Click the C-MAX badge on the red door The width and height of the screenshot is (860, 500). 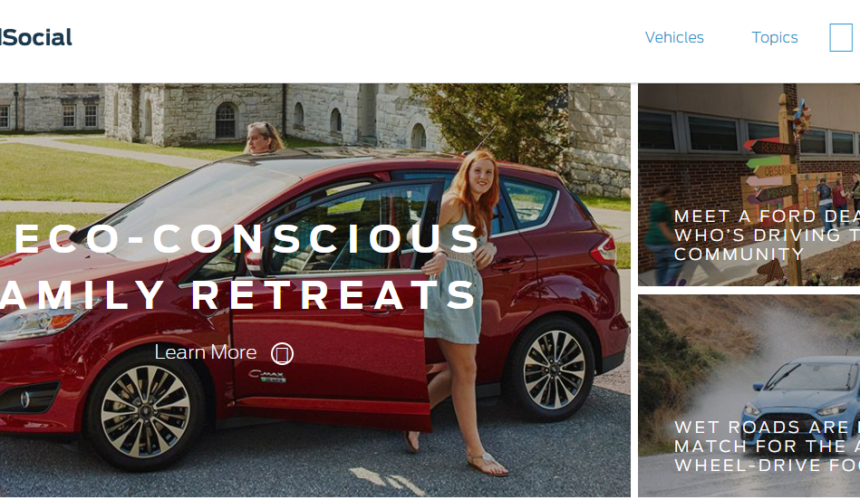[x=267, y=376]
